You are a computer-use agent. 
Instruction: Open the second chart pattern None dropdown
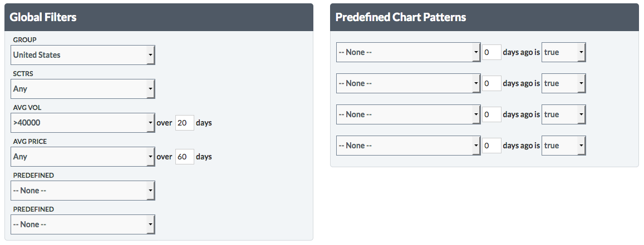408,83
